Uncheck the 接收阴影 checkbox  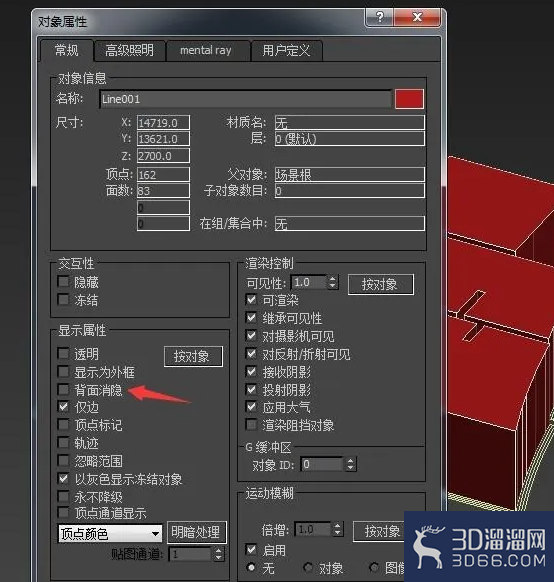tap(251, 371)
